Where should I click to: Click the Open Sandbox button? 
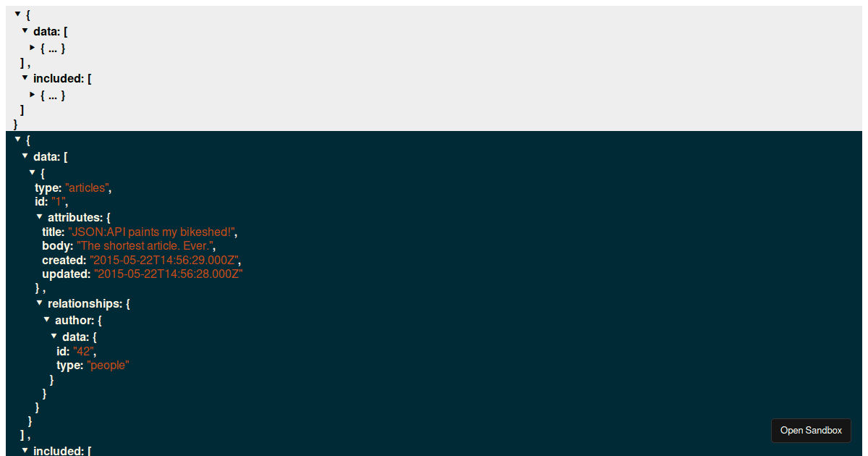[811, 430]
